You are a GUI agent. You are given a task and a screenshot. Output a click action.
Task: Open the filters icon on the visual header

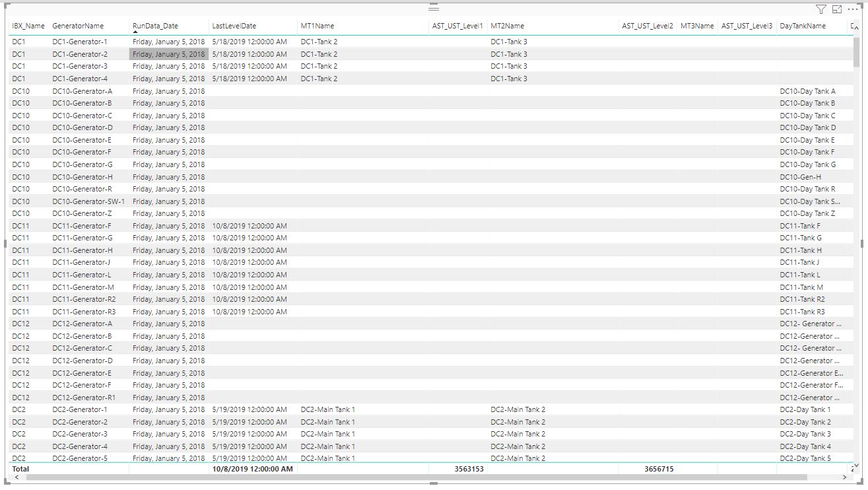(x=820, y=9)
